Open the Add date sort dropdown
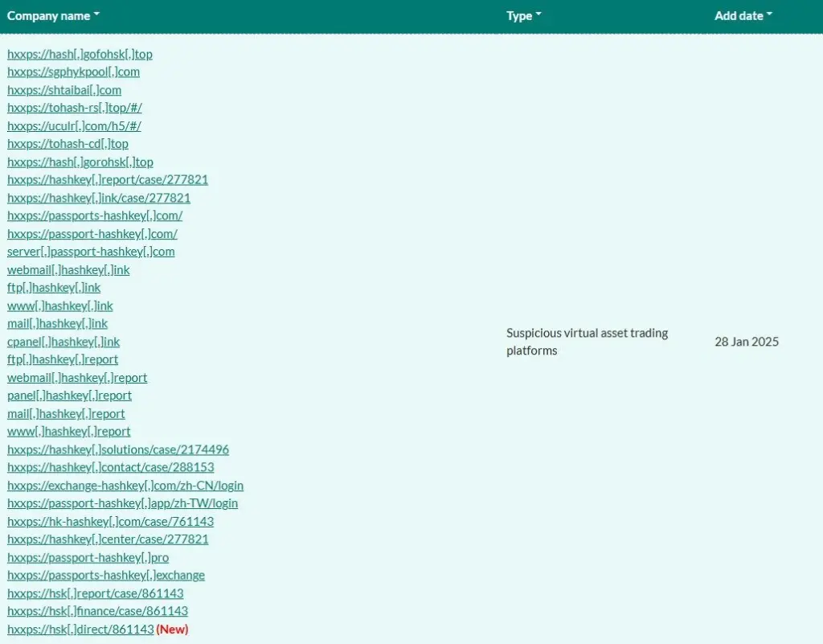823x644 pixels. [x=742, y=15]
